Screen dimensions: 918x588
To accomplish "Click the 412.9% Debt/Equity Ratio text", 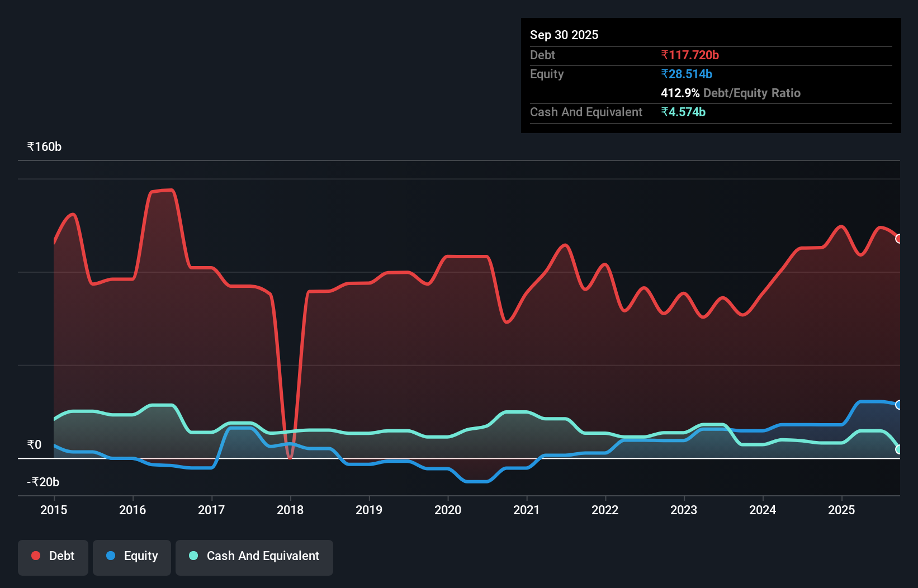I will coord(731,93).
